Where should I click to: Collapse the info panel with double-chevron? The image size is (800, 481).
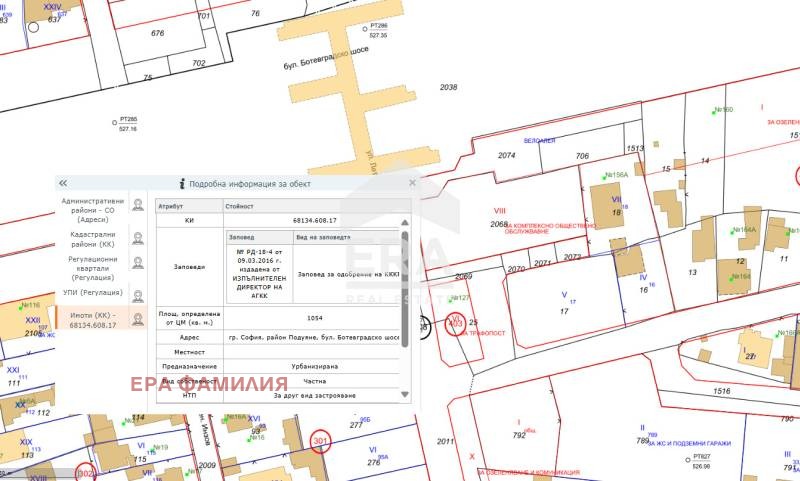click(63, 184)
